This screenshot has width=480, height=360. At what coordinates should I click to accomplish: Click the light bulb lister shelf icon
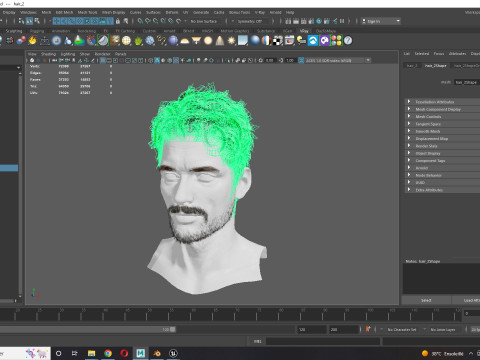[x=301, y=41]
